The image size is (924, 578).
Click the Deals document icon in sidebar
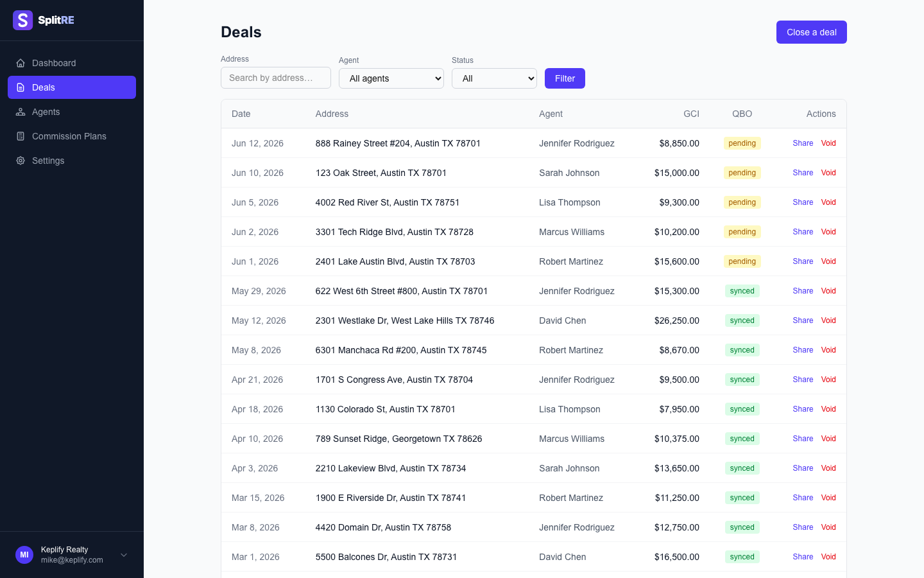coord(21,87)
